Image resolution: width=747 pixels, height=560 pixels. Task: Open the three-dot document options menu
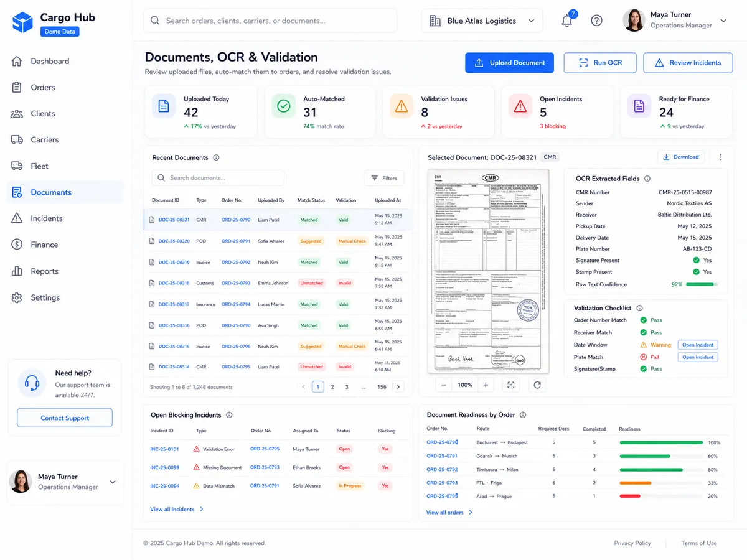(x=721, y=157)
